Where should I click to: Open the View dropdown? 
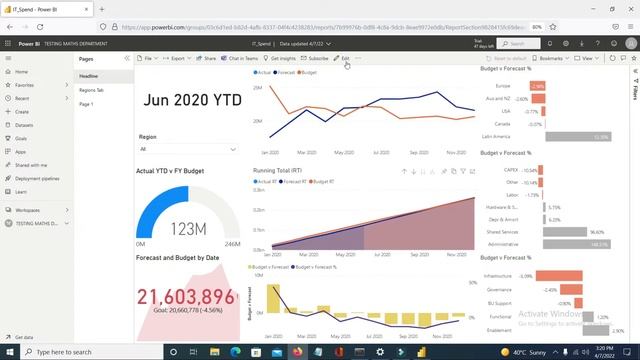(586, 58)
